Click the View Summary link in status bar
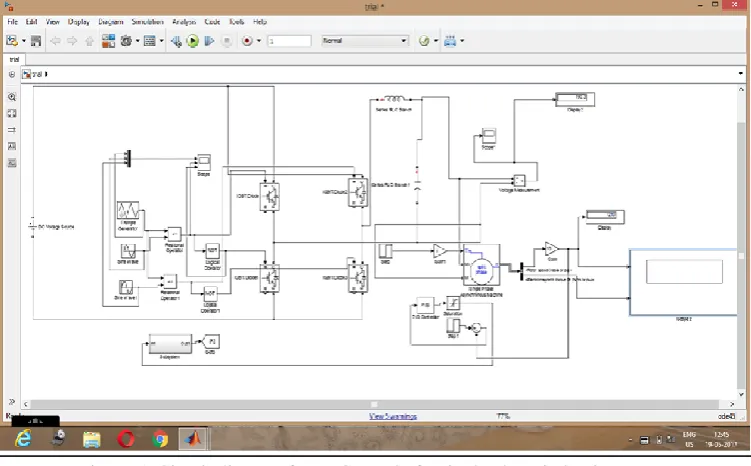This screenshot has width=751, height=466. coord(393,416)
